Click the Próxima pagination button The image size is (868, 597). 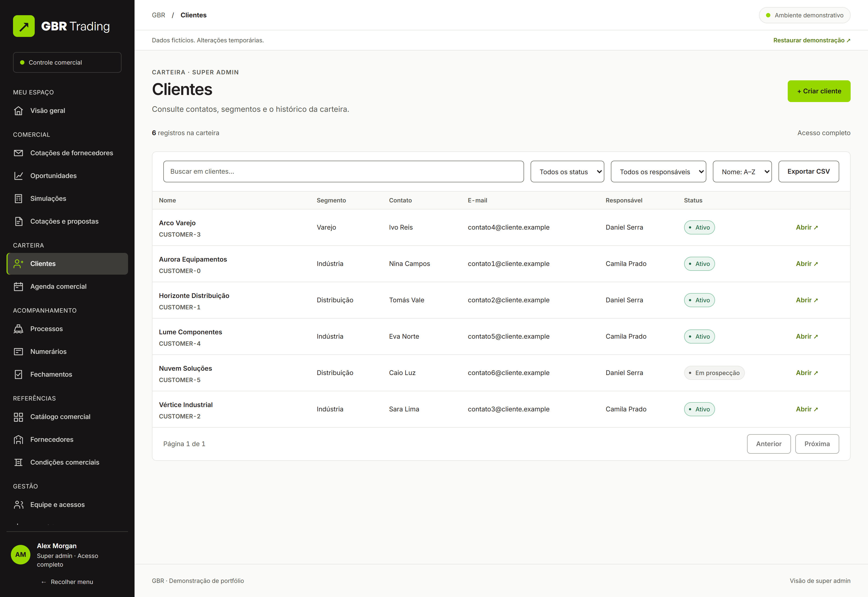(x=817, y=444)
